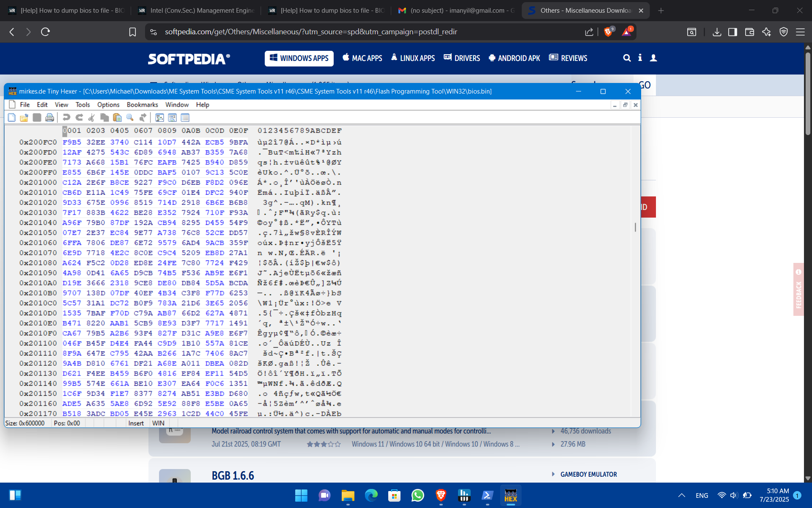Open the Bookmarks menu

(x=142, y=105)
